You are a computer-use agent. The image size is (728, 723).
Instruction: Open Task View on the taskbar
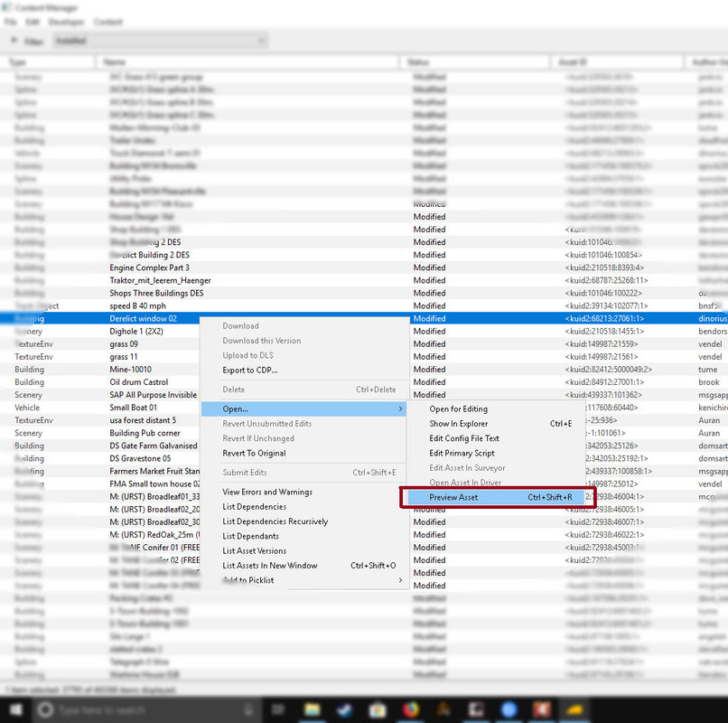278,710
